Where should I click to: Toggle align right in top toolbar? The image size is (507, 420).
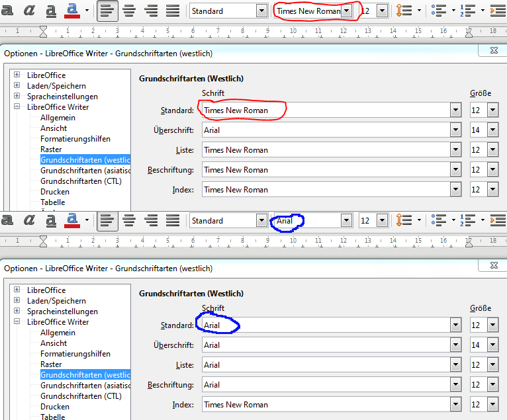pos(151,11)
